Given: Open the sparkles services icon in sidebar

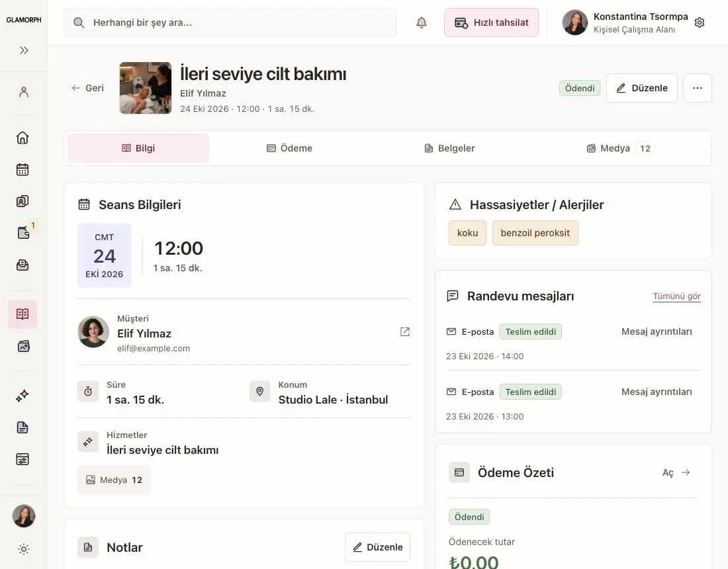Looking at the screenshot, I should click(x=23, y=396).
